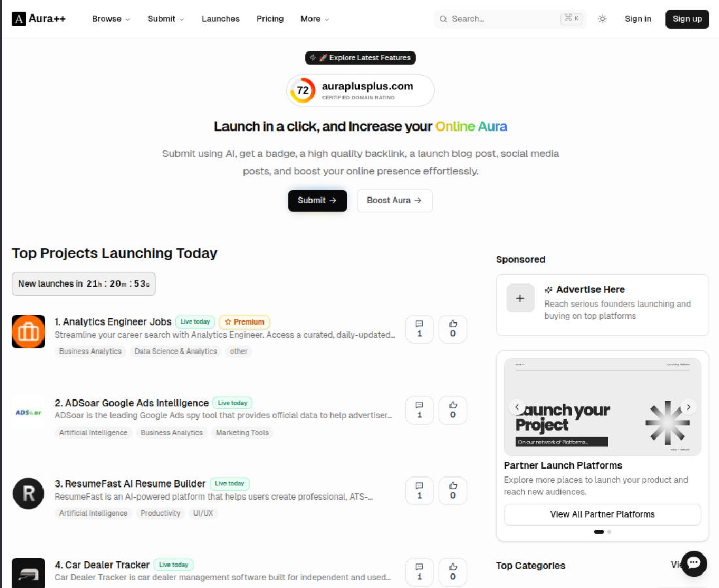Viewport: 719px width, 588px height.
Task: Click Partner Launch Platforms heading
Action: pos(563,466)
